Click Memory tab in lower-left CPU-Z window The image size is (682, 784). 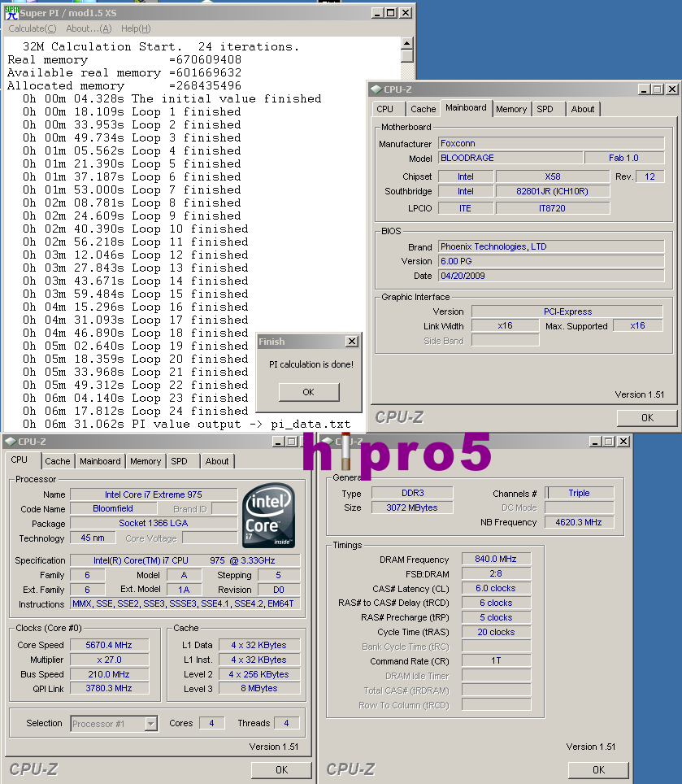point(146,461)
